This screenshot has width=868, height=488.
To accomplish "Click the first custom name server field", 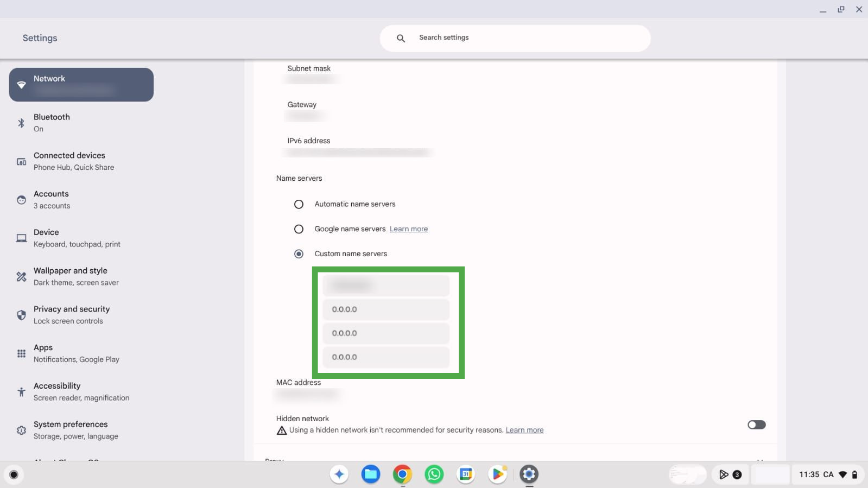I will pos(386,286).
